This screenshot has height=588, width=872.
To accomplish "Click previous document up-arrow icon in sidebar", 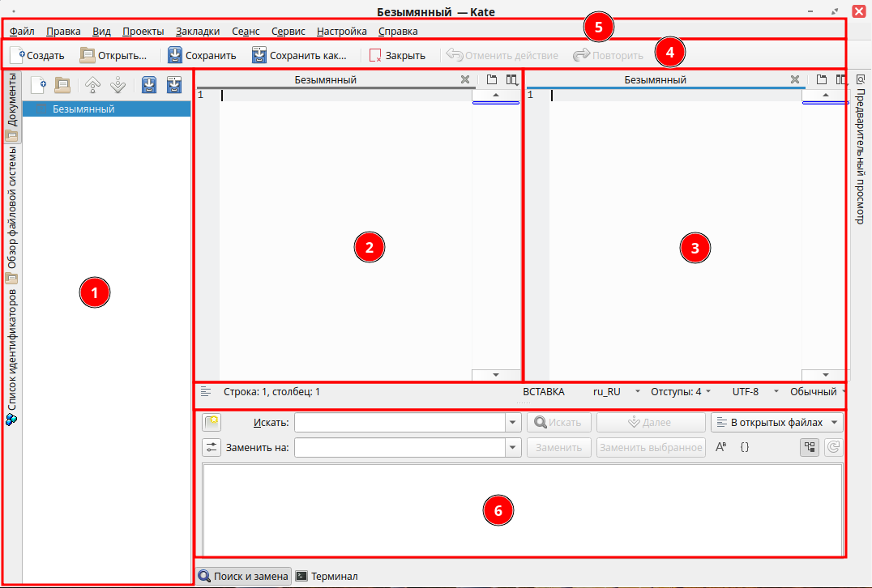I will point(93,84).
